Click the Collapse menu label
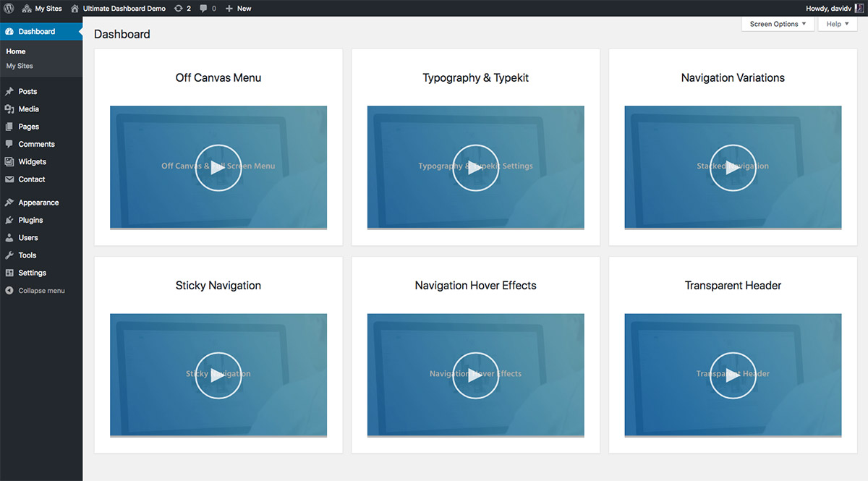This screenshot has width=868, height=481. tap(41, 291)
